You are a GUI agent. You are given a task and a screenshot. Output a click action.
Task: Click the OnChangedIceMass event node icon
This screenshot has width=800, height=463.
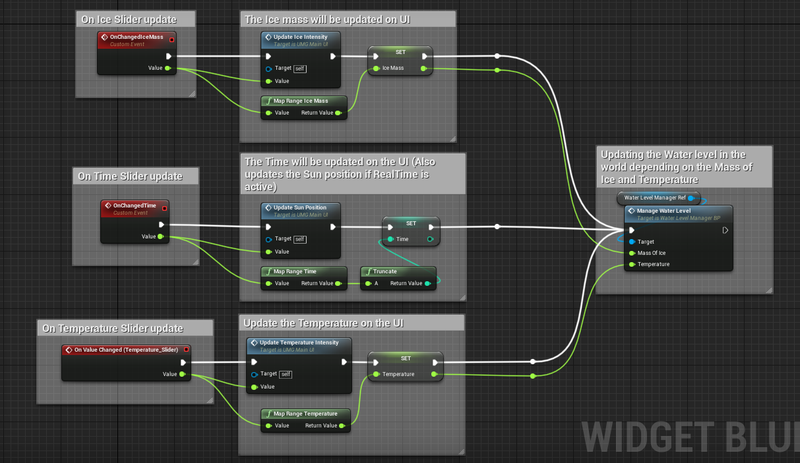(105, 37)
